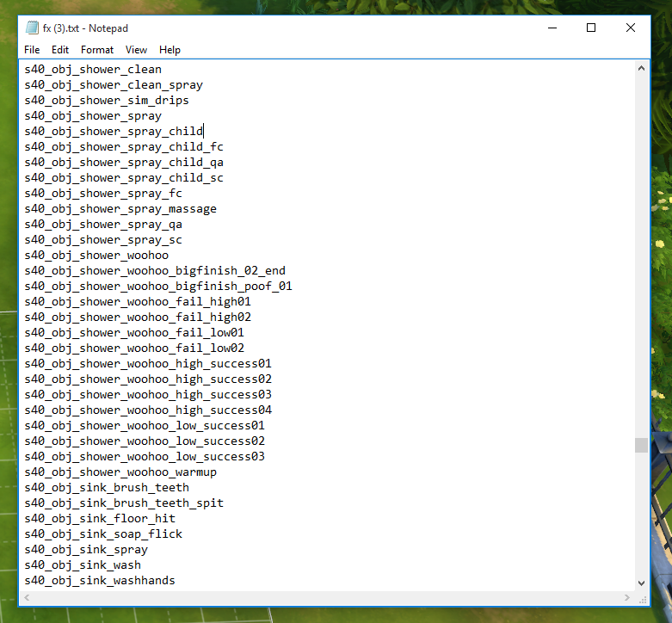Click line s40_obj_sink_floor_hit
Screen dimensions: 672x623
coord(100,519)
